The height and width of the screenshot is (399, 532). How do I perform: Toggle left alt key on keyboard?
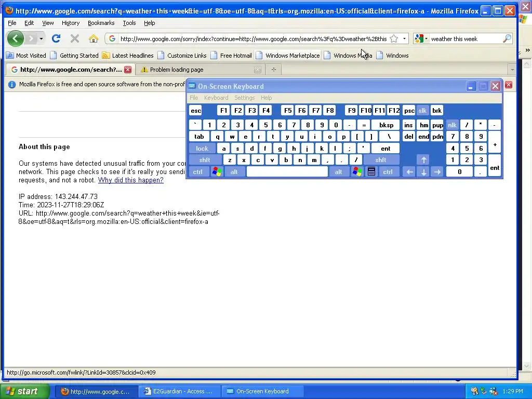click(234, 171)
